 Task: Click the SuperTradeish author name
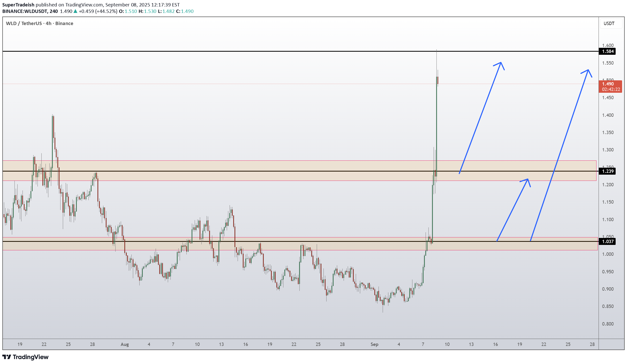[18, 5]
